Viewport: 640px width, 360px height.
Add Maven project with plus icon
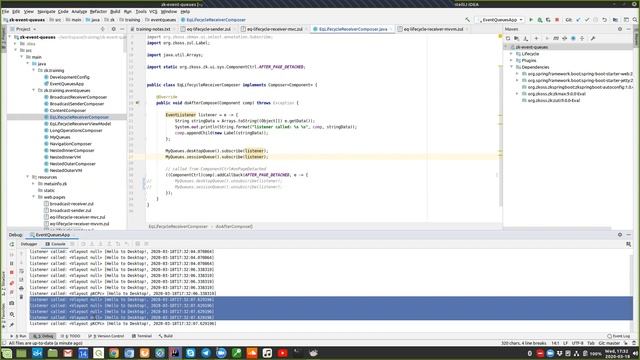pos(536,38)
